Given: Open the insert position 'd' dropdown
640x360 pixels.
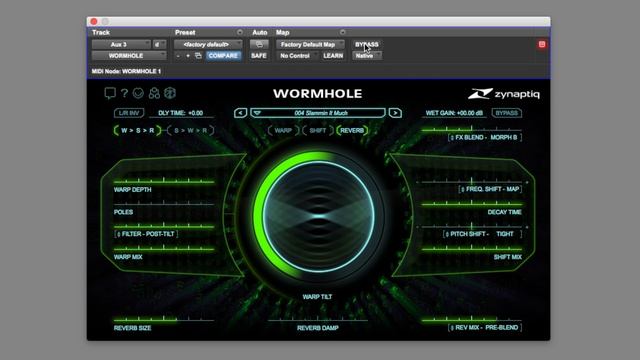Looking at the screenshot, I should click(x=159, y=44).
